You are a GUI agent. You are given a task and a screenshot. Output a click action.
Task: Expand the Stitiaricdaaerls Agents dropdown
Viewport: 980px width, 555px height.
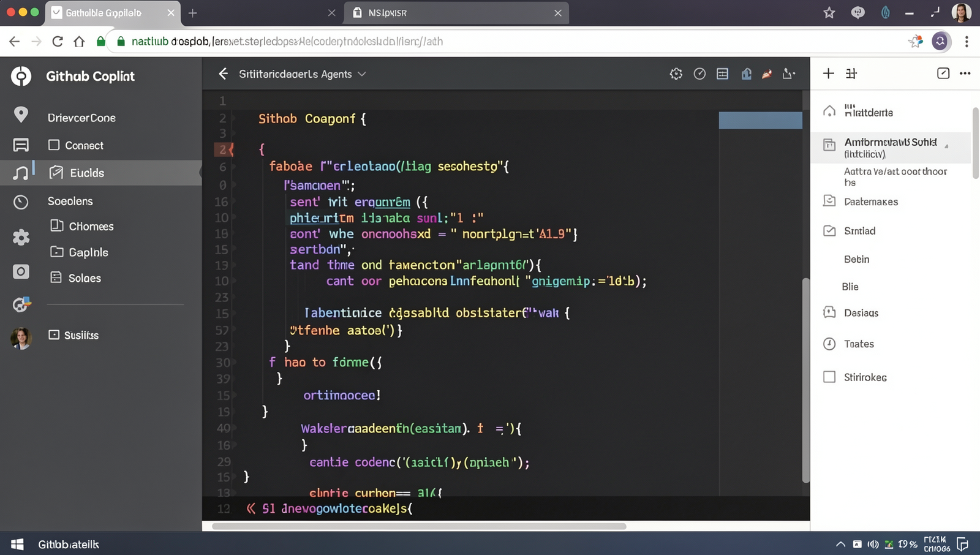click(x=362, y=74)
